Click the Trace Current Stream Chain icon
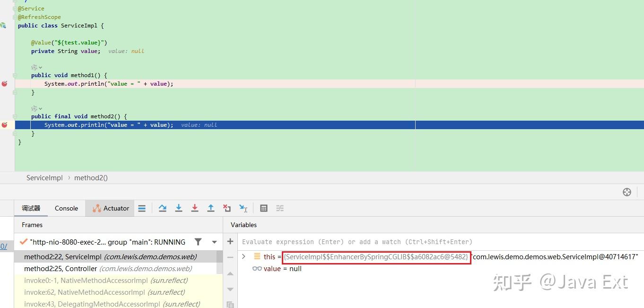The image size is (644, 308). coord(280,208)
